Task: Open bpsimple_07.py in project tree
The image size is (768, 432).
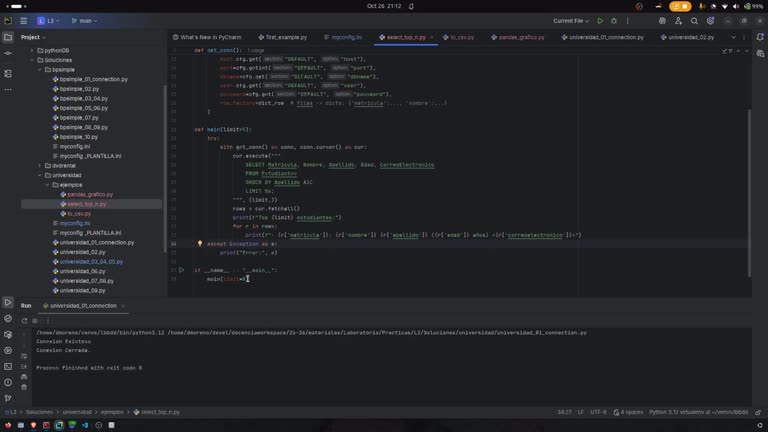Action: [75, 118]
